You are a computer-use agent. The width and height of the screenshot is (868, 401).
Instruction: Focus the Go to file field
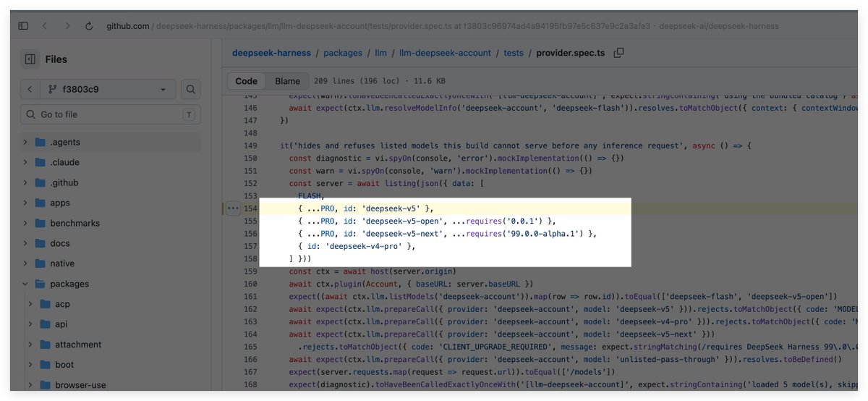coord(111,114)
